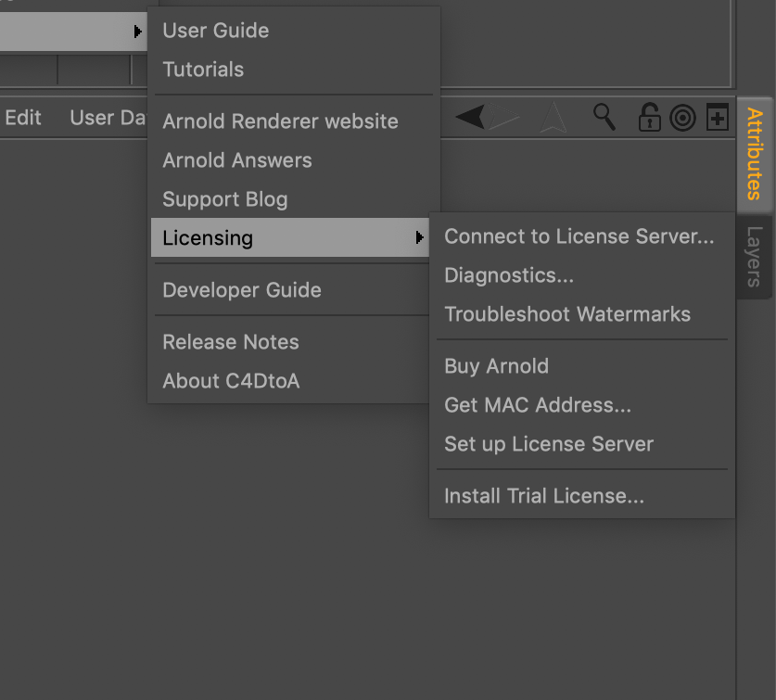Screen dimensions: 776x700
Task: Open the Tutorials menu entry
Action: click(294, 70)
